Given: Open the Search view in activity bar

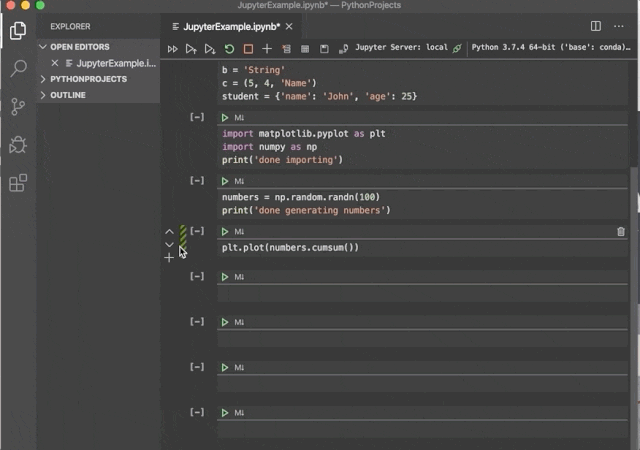Looking at the screenshot, I should (18, 68).
